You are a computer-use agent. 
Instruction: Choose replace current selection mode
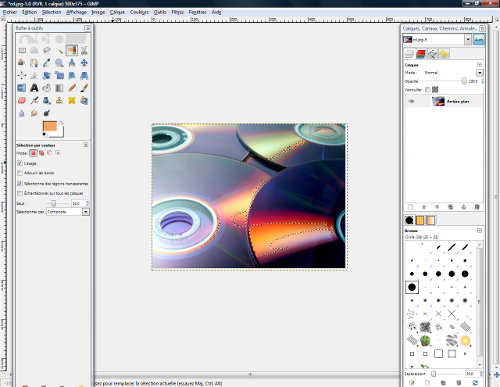click(x=33, y=153)
